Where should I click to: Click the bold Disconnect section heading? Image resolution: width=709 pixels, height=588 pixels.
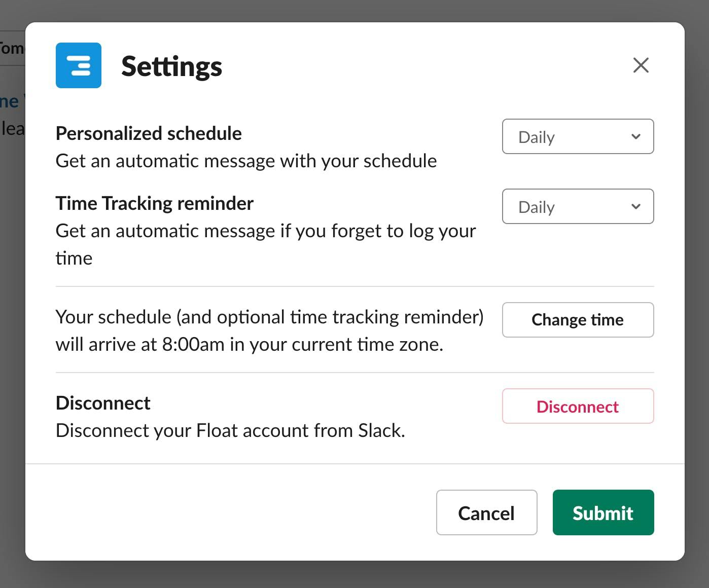(x=103, y=403)
